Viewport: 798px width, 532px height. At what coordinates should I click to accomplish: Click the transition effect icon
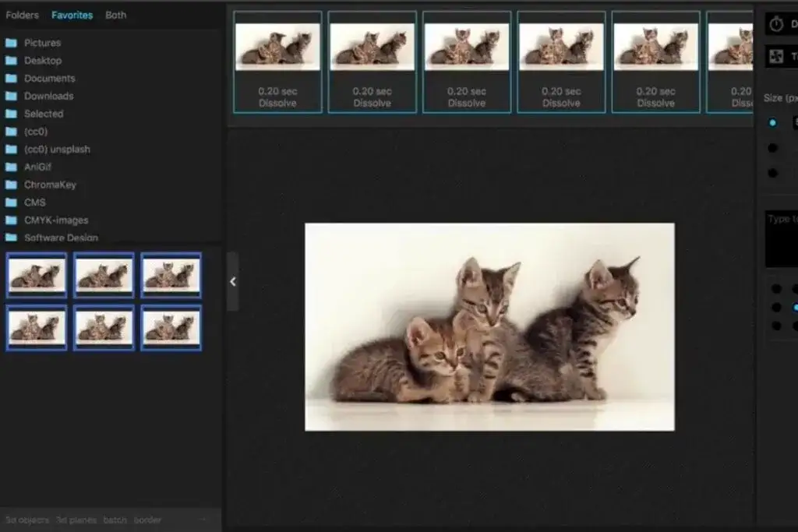pyautogui.click(x=776, y=56)
